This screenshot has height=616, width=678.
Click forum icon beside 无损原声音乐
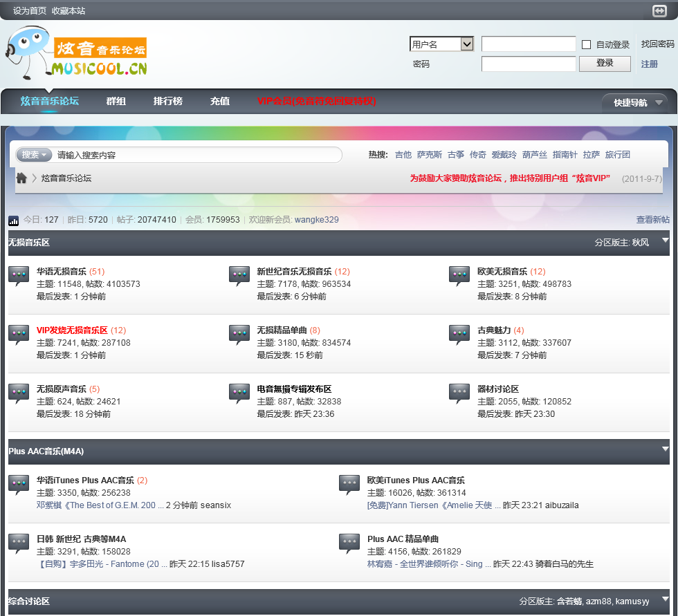tap(19, 393)
